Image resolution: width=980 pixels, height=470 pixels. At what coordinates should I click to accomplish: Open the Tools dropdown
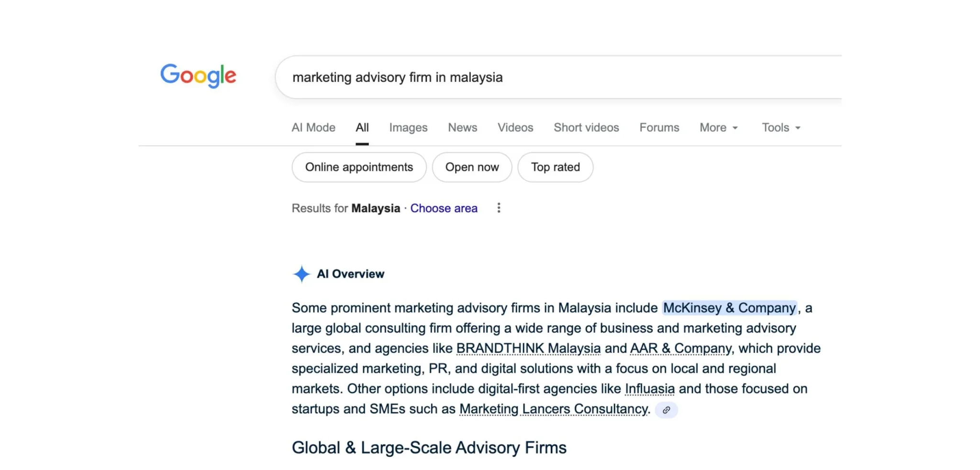point(780,127)
